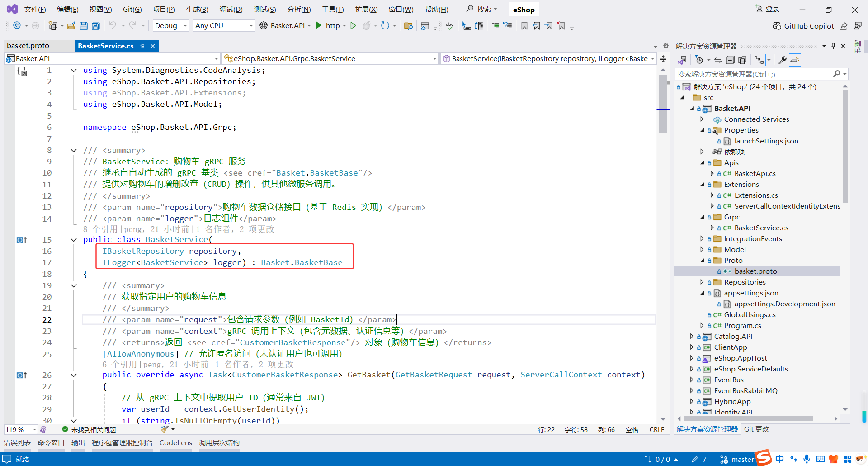This screenshot has height=466, width=868.
Task: Open the 119% zoom level selector
Action: tap(18, 429)
